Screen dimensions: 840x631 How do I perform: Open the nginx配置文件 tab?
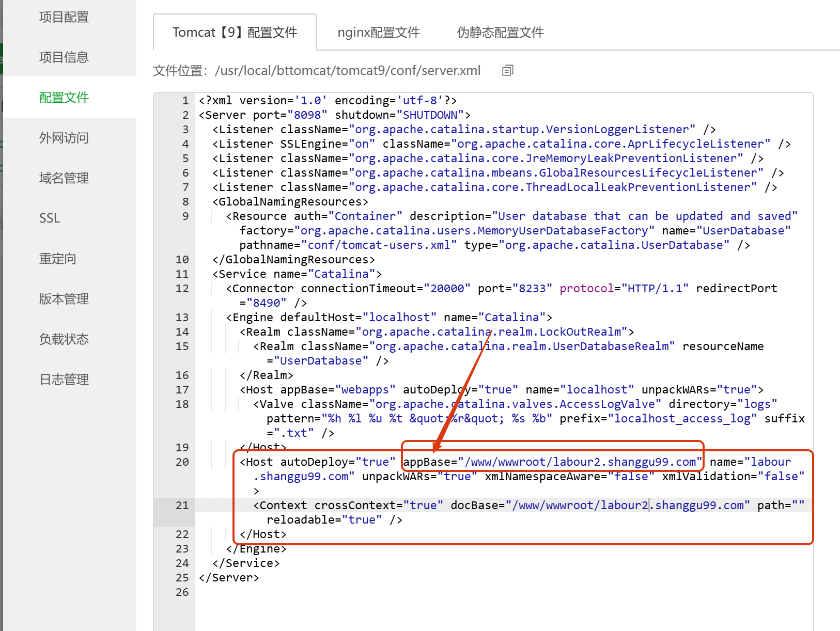click(379, 32)
